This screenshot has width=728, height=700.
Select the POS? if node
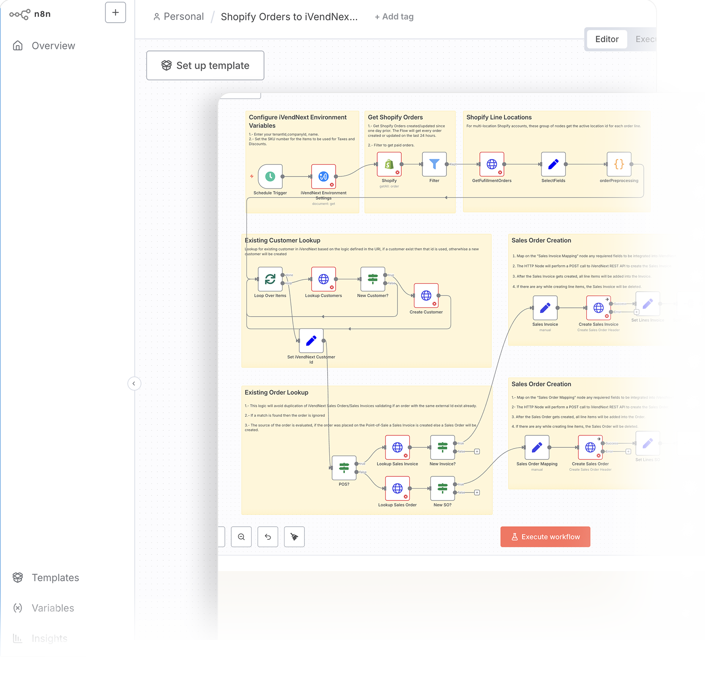tap(344, 468)
